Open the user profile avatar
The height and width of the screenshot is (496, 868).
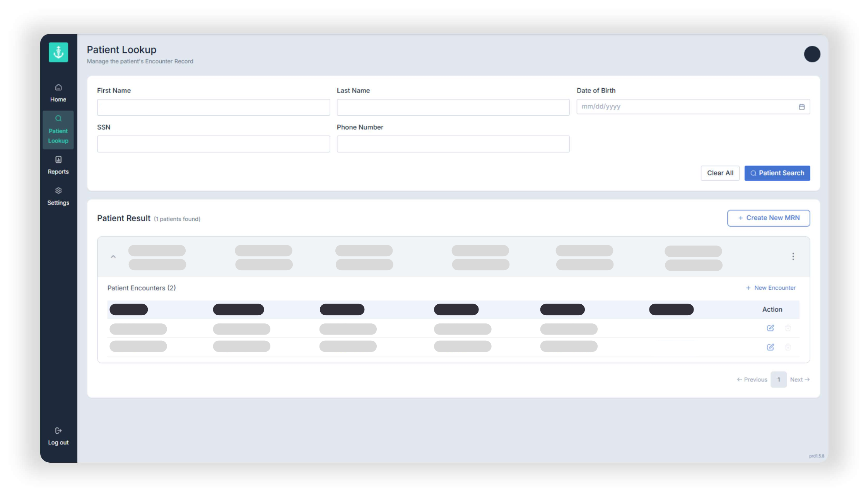(x=812, y=54)
